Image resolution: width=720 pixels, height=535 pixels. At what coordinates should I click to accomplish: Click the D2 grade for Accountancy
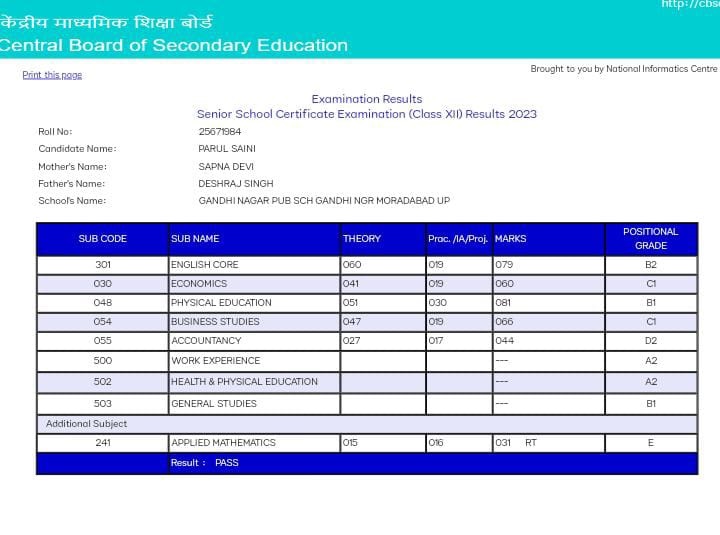651,340
